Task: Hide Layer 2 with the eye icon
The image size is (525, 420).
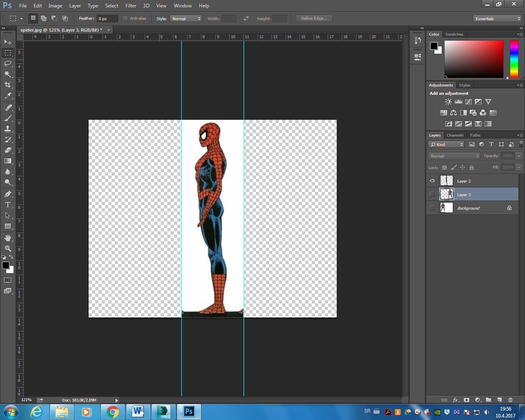Action: click(432, 180)
